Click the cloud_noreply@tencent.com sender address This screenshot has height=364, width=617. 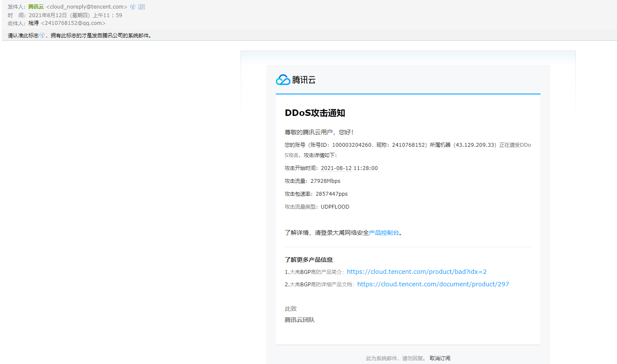pyautogui.click(x=87, y=7)
